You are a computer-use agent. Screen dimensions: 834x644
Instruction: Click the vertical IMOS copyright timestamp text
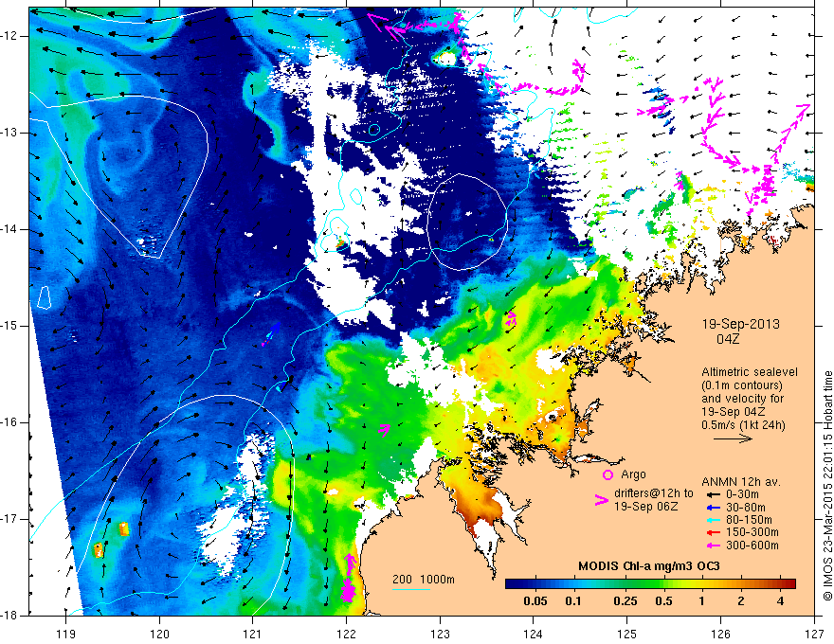click(x=827, y=485)
